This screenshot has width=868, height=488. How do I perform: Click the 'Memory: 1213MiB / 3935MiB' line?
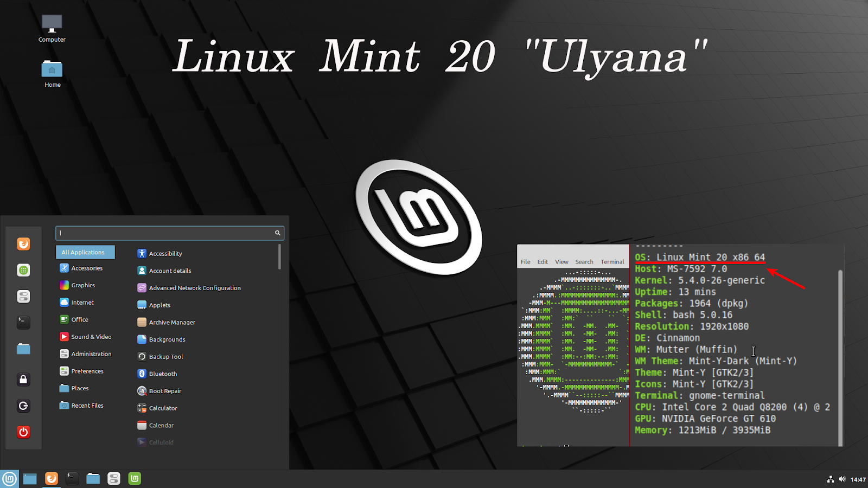click(703, 430)
